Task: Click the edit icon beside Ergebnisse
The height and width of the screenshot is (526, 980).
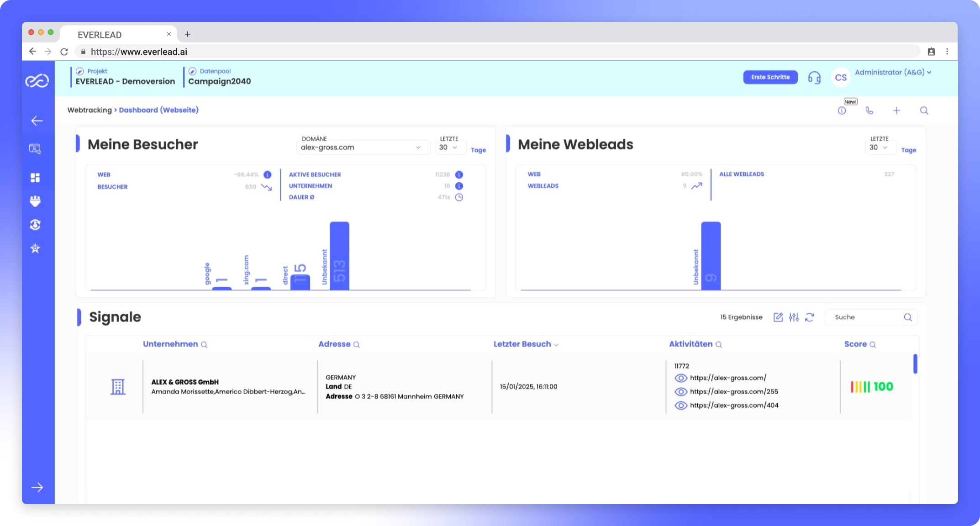Action: click(x=778, y=317)
